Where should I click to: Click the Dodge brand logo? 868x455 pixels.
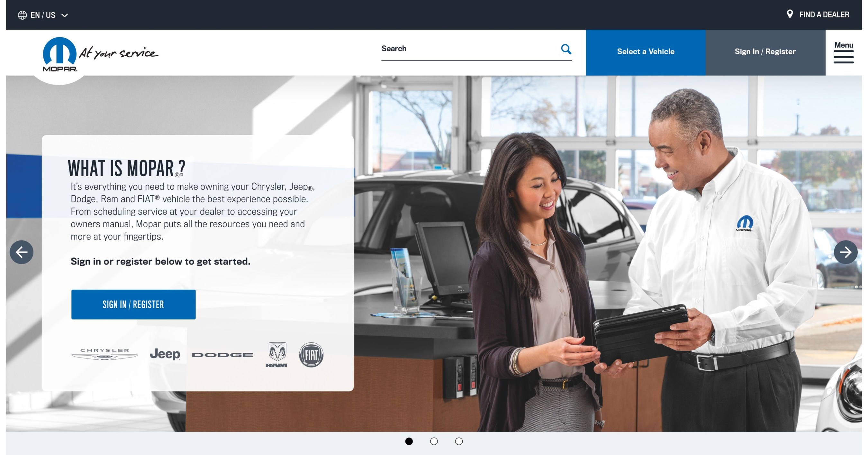point(222,355)
